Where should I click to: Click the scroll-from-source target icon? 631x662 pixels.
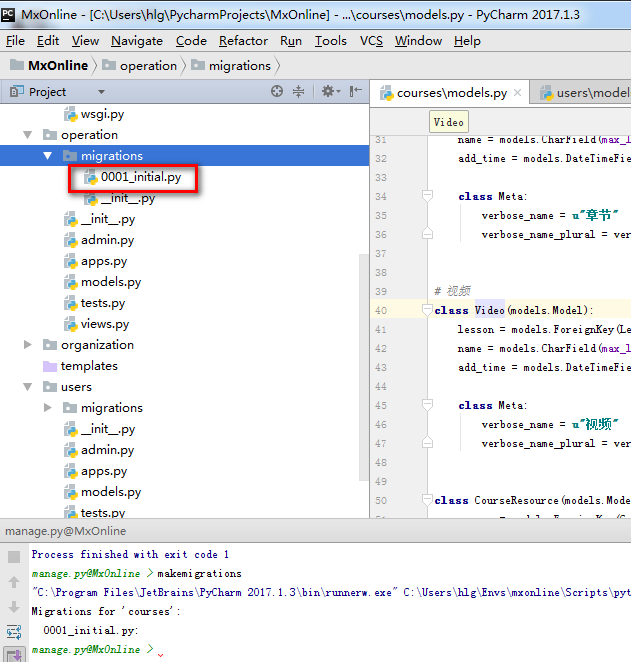(277, 91)
